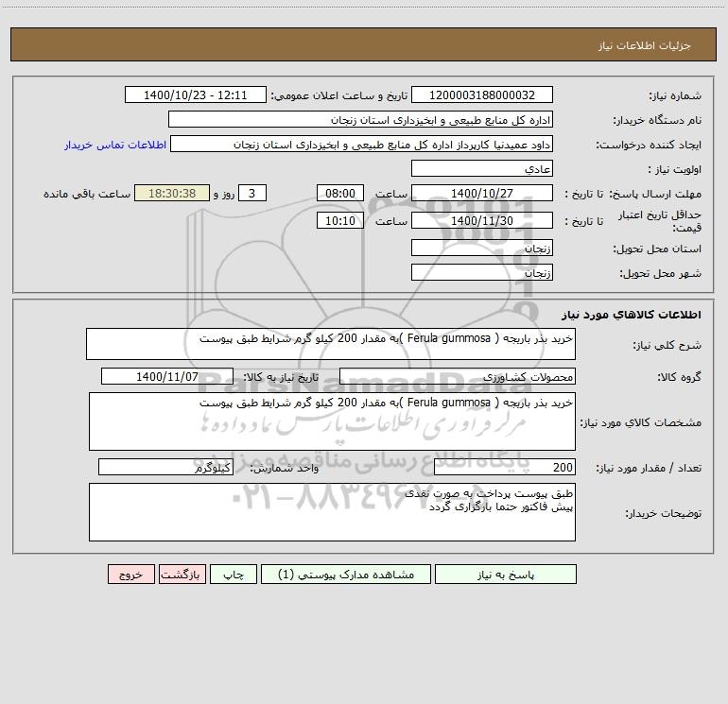Click label گروه کالا

click(x=679, y=377)
